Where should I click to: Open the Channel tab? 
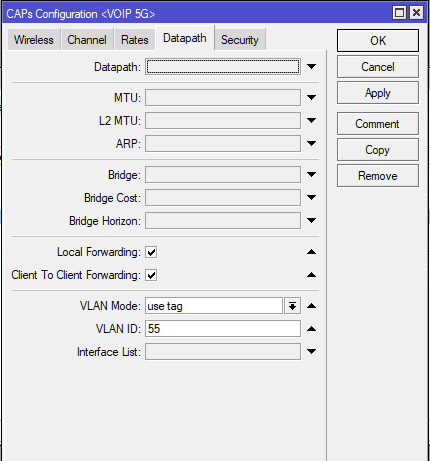click(87, 40)
